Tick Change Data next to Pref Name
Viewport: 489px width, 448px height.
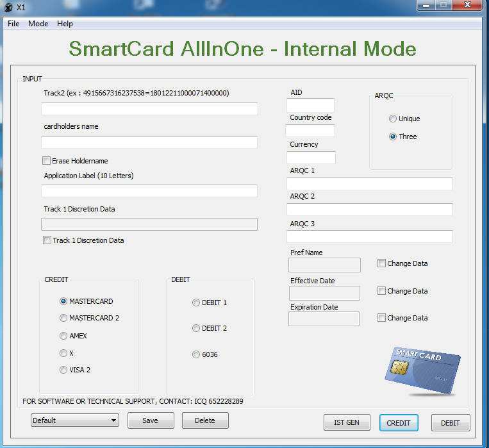point(381,263)
